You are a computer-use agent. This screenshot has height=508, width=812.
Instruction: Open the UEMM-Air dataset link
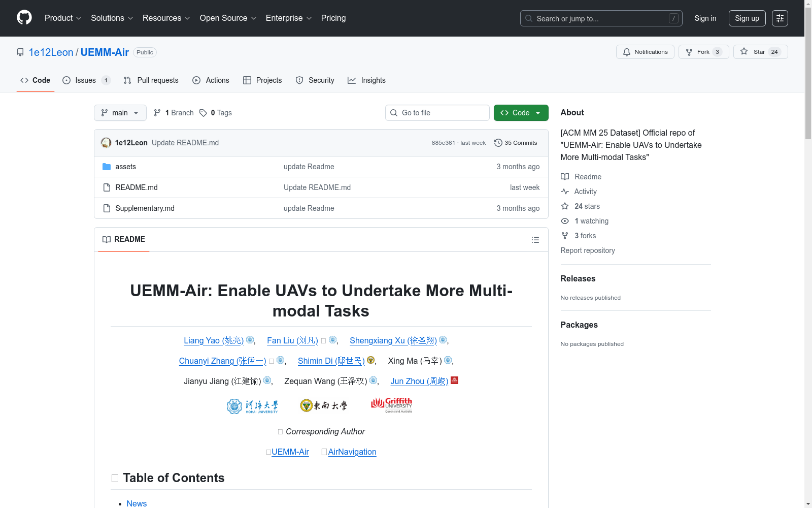point(290,452)
